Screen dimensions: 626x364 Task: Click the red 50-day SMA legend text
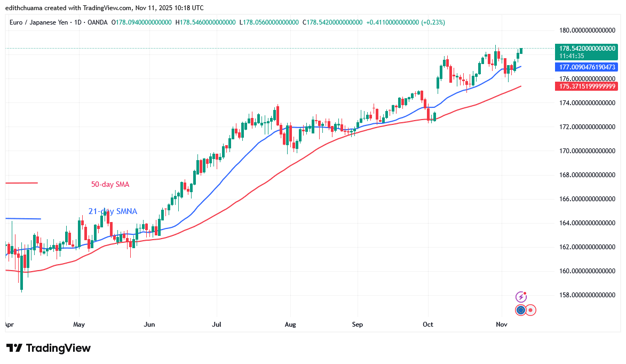point(110,184)
